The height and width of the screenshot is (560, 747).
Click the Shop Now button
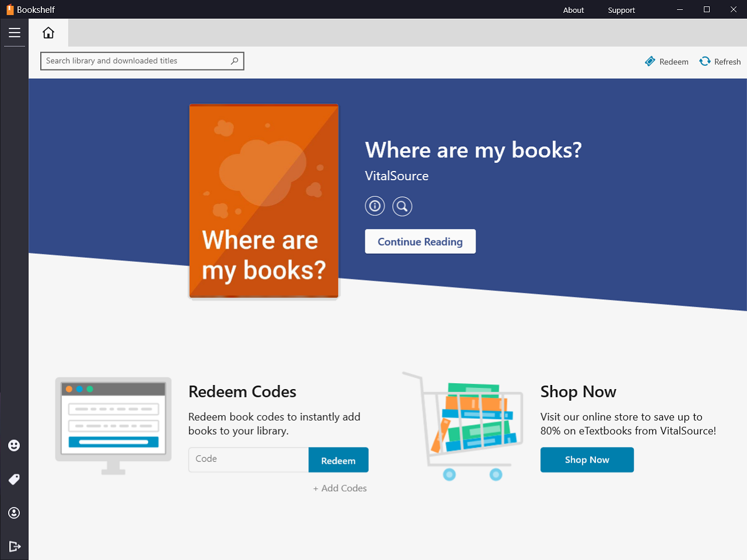(587, 460)
